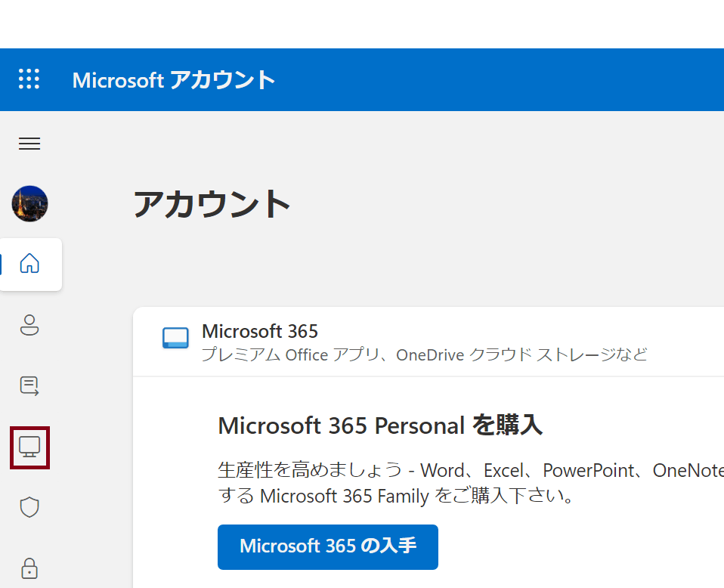
Task: Click the アカウント page heading
Action: (212, 204)
